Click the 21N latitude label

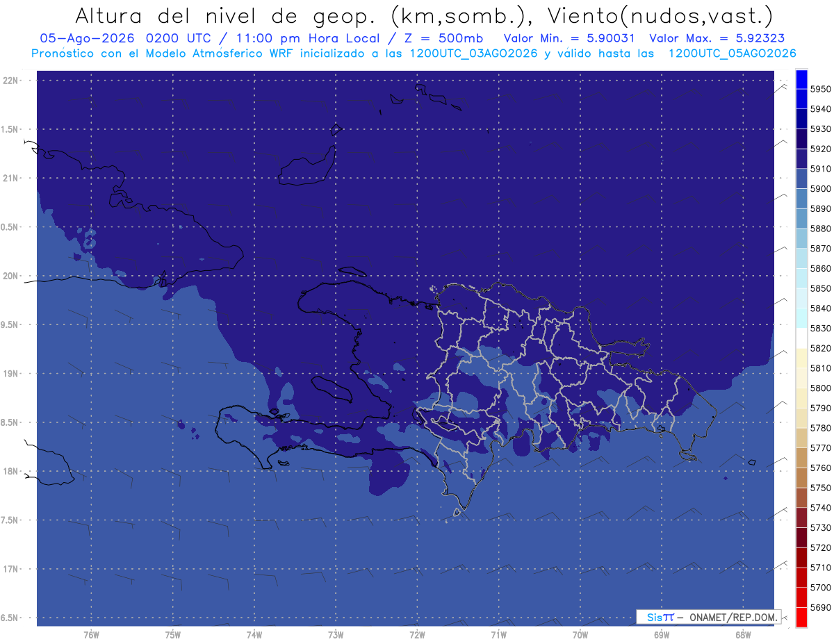11,178
